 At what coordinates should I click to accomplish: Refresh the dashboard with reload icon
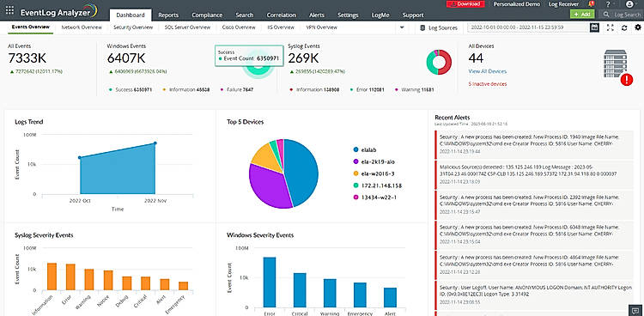624,27
